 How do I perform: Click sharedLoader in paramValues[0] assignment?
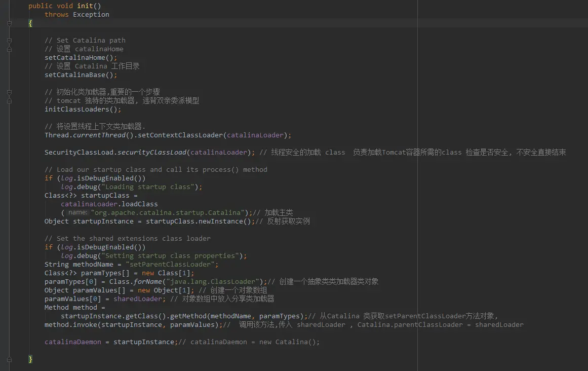138,300
